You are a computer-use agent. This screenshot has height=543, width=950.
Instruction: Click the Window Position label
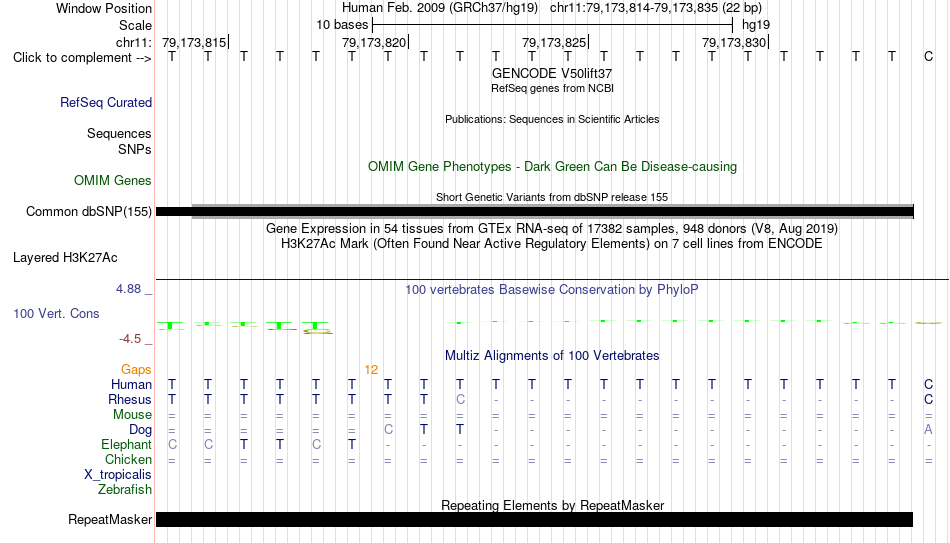tap(104, 8)
